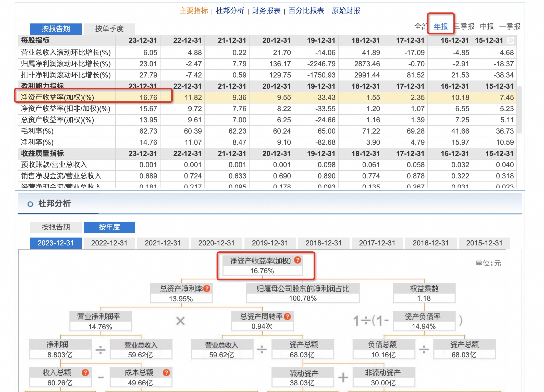Click the 销售净现金流/营业总收入 row label
The height and width of the screenshot is (392, 544).
(x=61, y=176)
